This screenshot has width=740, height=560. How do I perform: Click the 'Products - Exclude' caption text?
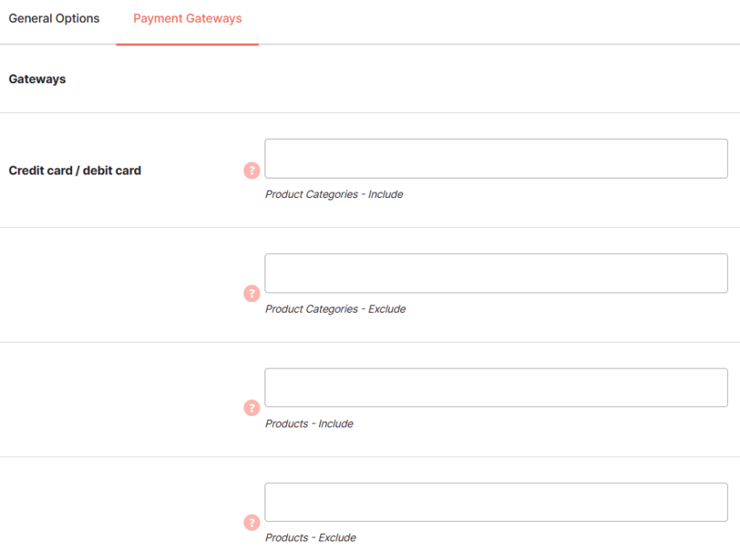[x=311, y=537]
